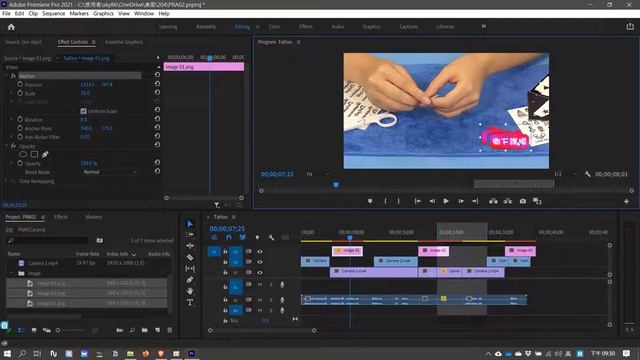Click the trash Clear icon in Project panel
This screenshot has width=640, height=360.
tap(169, 330)
